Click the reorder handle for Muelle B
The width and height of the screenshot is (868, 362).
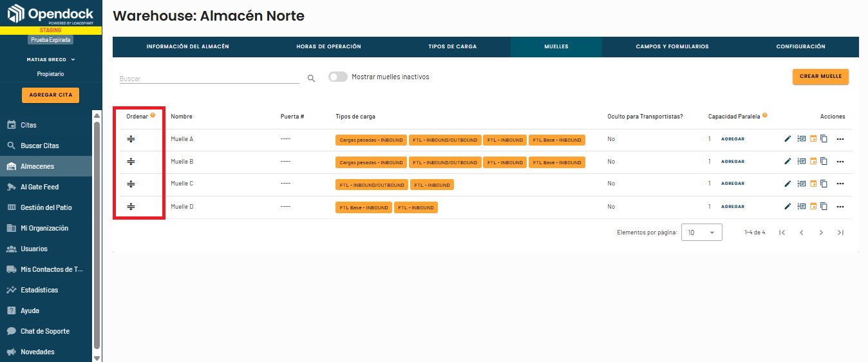(x=131, y=162)
